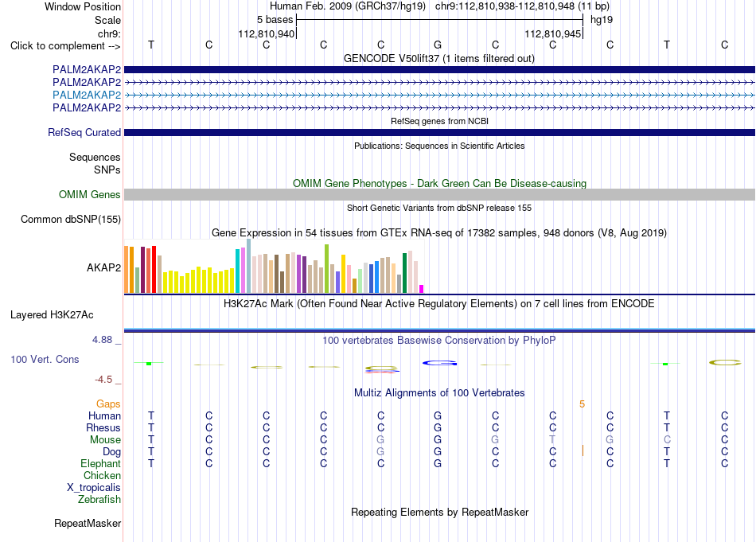This screenshot has width=756, height=542.
Task: Click the lime green bar in the GTEx chart
Action: coord(327,268)
